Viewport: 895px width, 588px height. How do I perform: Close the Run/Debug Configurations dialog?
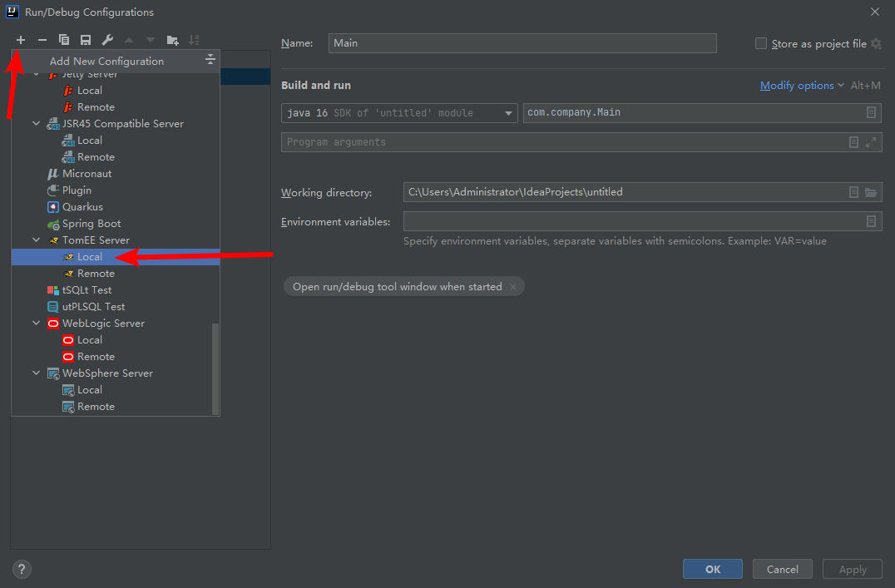[874, 12]
